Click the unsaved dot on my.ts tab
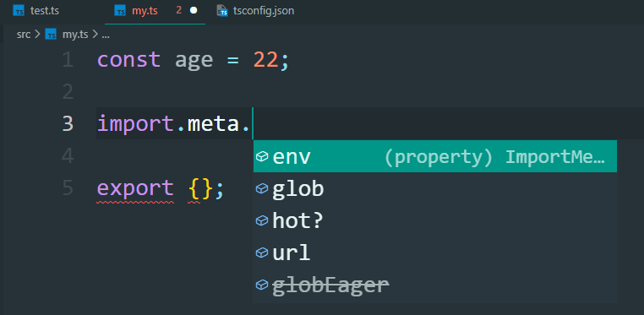The height and width of the screenshot is (315, 644). click(x=194, y=11)
